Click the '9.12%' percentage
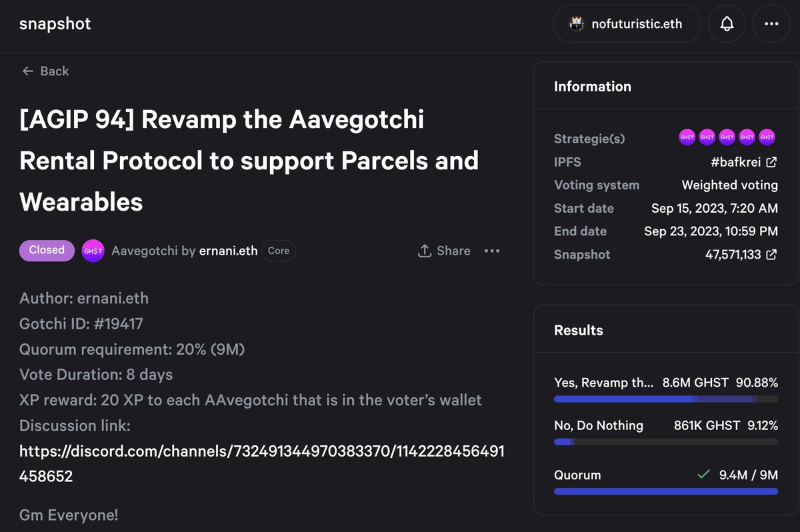Viewport: 800px width, 532px height. coord(761,425)
